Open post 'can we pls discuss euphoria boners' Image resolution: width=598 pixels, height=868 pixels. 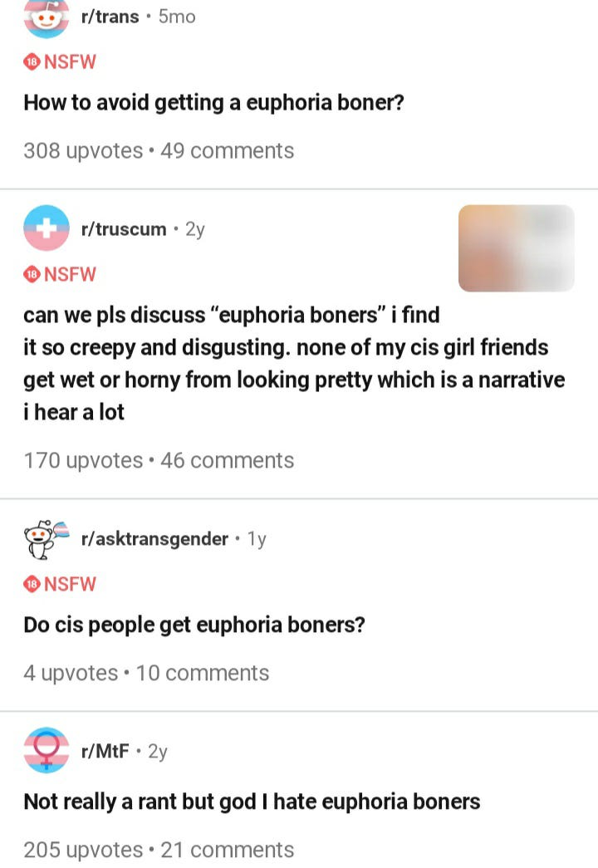point(293,363)
